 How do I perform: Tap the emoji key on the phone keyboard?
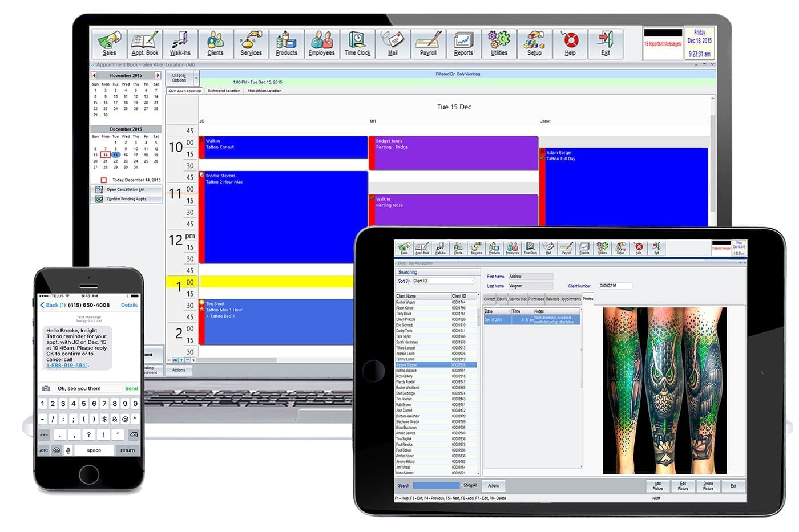click(57, 450)
